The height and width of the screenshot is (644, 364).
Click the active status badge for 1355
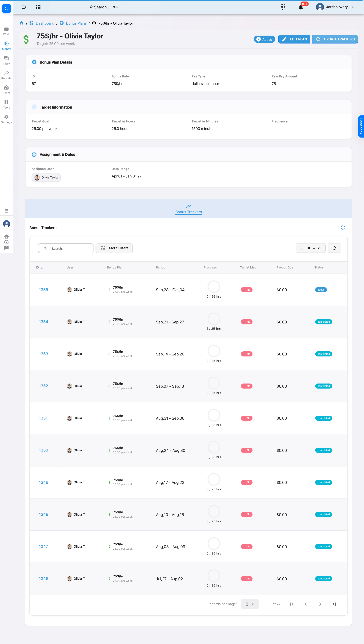point(321,290)
